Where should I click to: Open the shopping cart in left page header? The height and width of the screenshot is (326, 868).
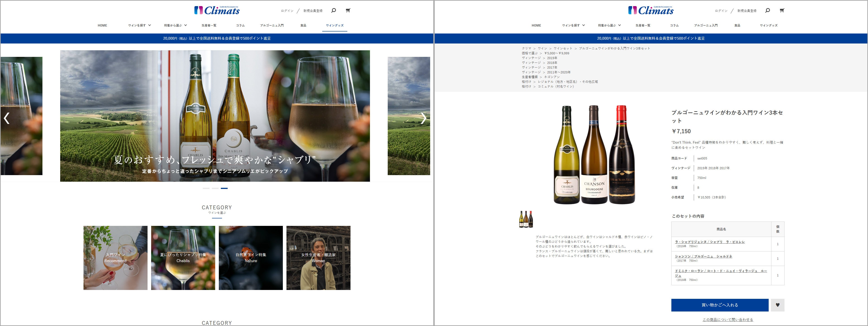[348, 10]
